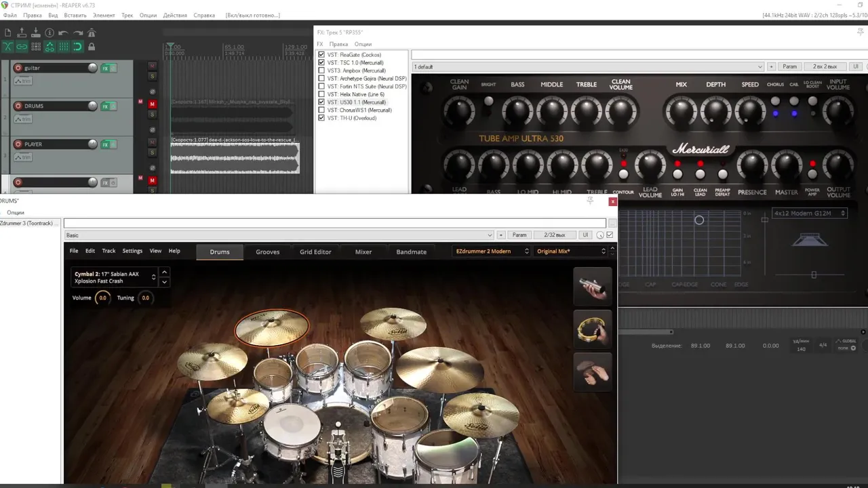Toggle the locking padlock icon
The height and width of the screenshot is (488, 868).
[x=92, y=47]
